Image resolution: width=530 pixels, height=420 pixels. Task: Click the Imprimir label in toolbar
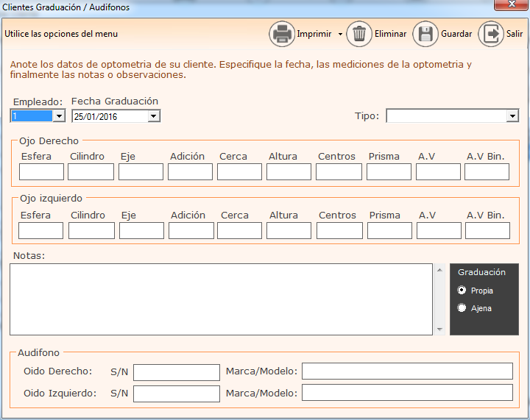click(x=314, y=34)
